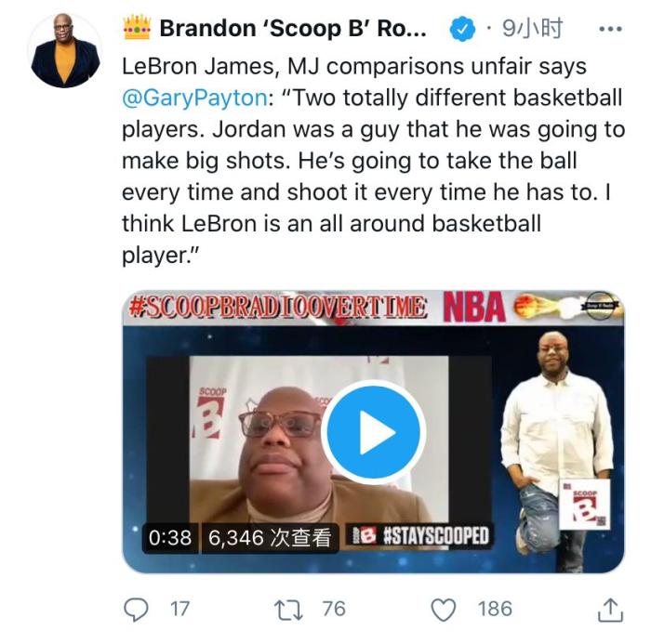This screenshot has width=651, height=644.
Task: Play the video with the blue play button
Action: click(373, 432)
